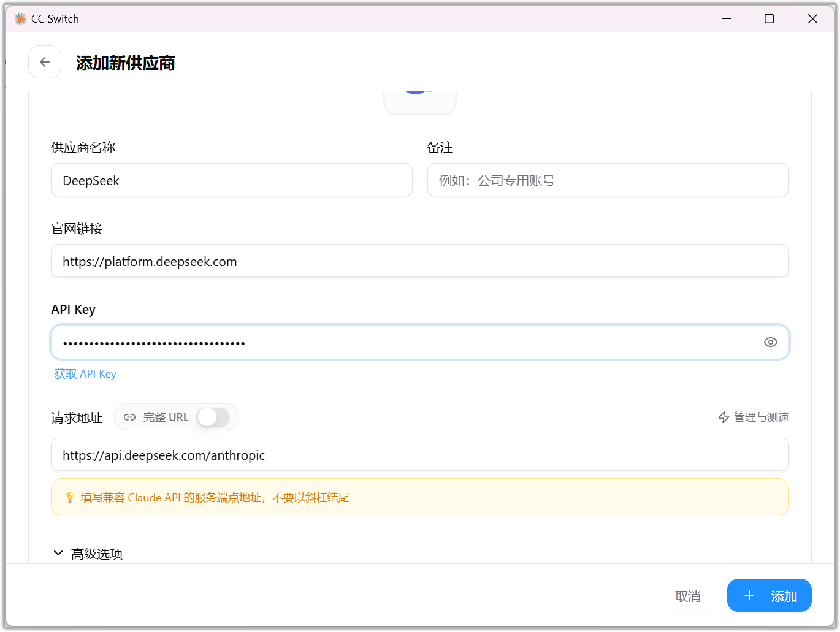
Task: Click the blue 添加 button
Action: [x=769, y=596]
